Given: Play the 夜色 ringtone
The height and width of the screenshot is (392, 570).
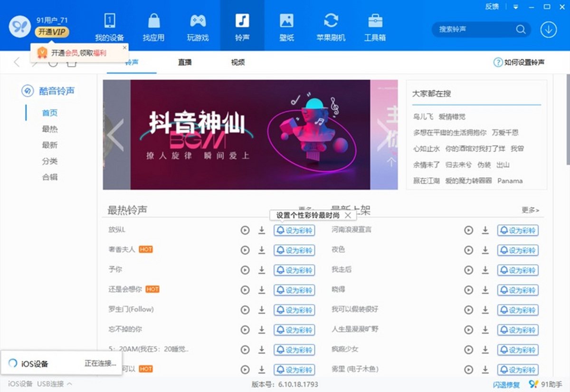Looking at the screenshot, I should (469, 250).
